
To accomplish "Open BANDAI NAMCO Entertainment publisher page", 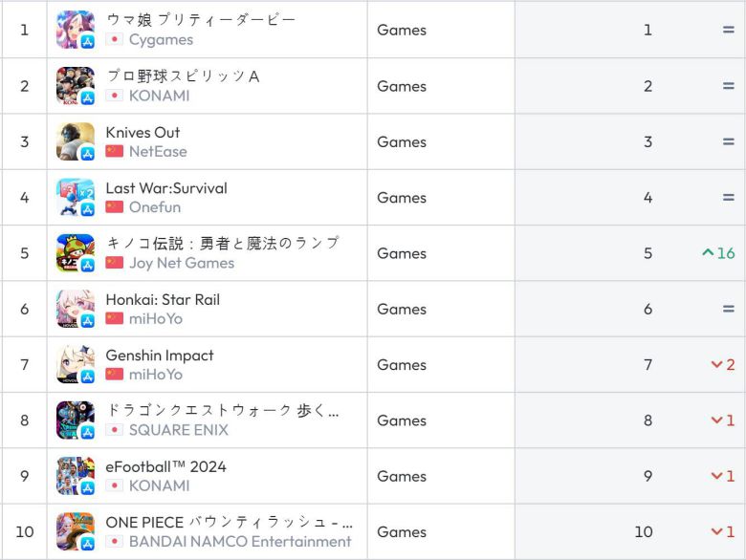I will tap(239, 541).
